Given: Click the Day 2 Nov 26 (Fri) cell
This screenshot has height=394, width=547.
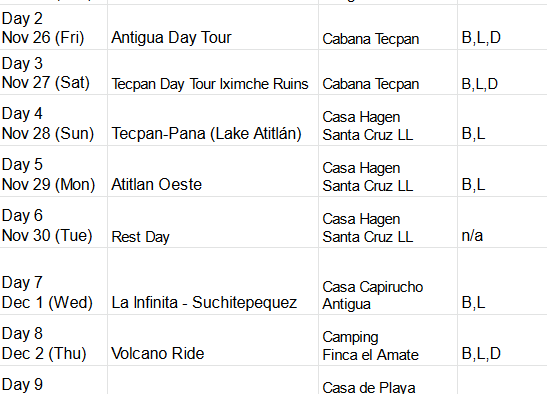Looking at the screenshot, I should (53, 27).
